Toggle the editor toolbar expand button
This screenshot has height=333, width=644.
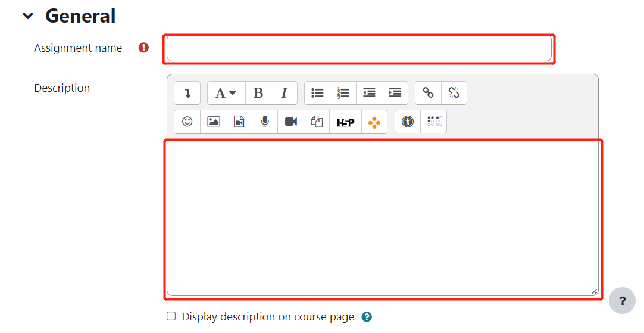[187, 93]
